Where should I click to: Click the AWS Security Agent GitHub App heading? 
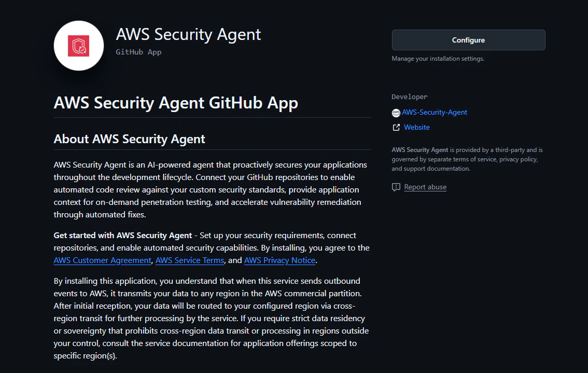(x=176, y=103)
